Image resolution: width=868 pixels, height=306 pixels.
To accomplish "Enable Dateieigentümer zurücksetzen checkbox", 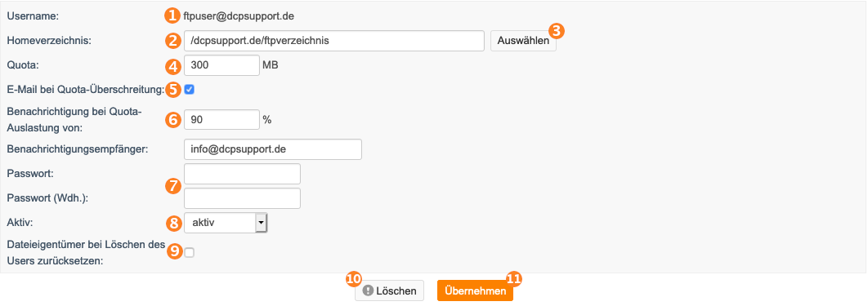I will click(x=190, y=252).
